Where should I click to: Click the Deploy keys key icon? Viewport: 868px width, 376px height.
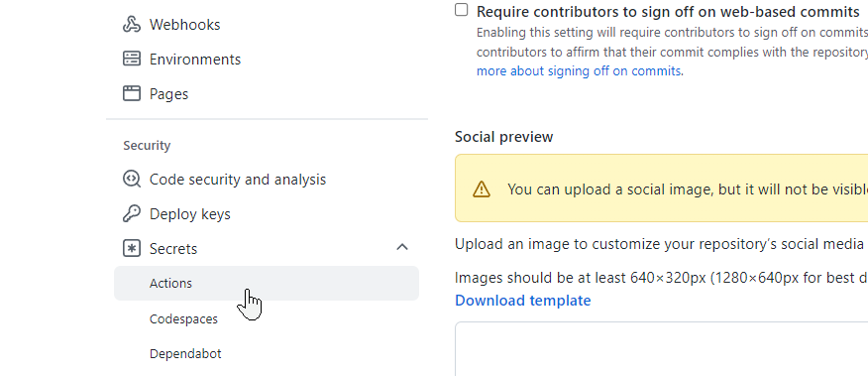[x=131, y=213]
